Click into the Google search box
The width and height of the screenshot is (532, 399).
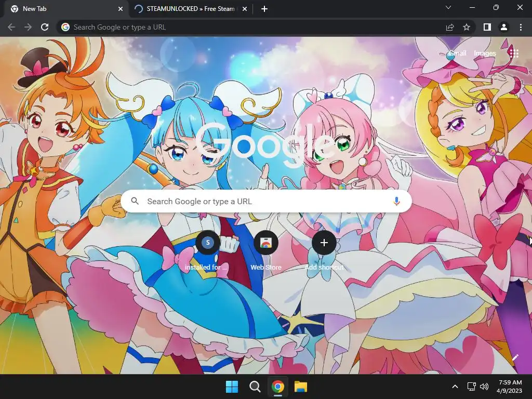pos(266,201)
